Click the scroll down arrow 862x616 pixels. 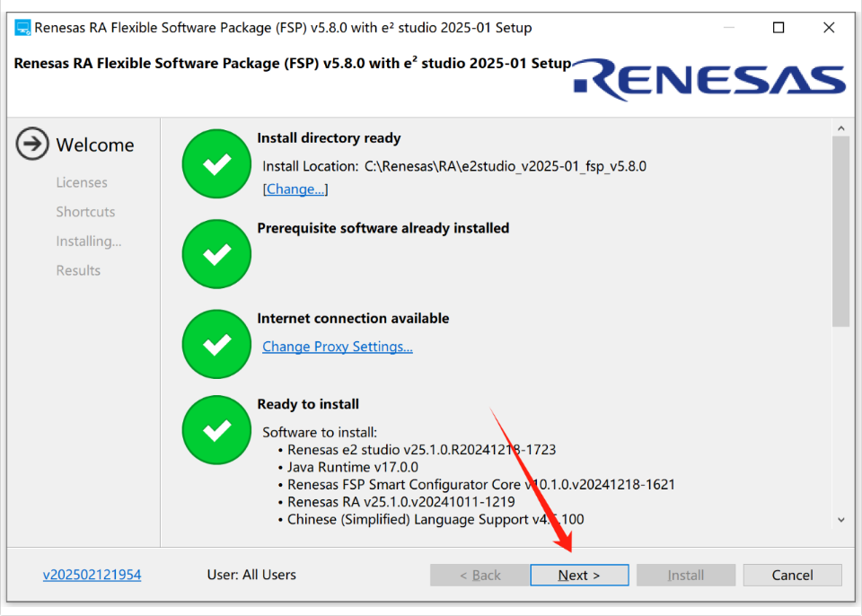click(x=841, y=520)
